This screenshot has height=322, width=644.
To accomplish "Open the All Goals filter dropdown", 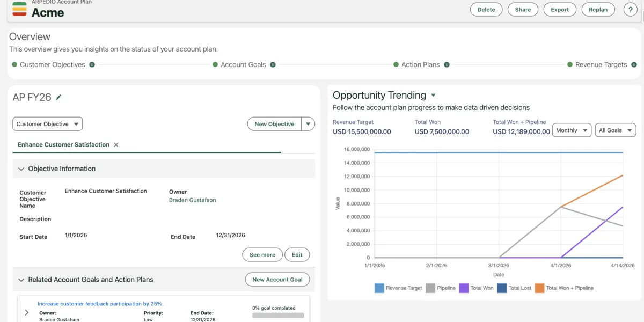I will [x=615, y=130].
